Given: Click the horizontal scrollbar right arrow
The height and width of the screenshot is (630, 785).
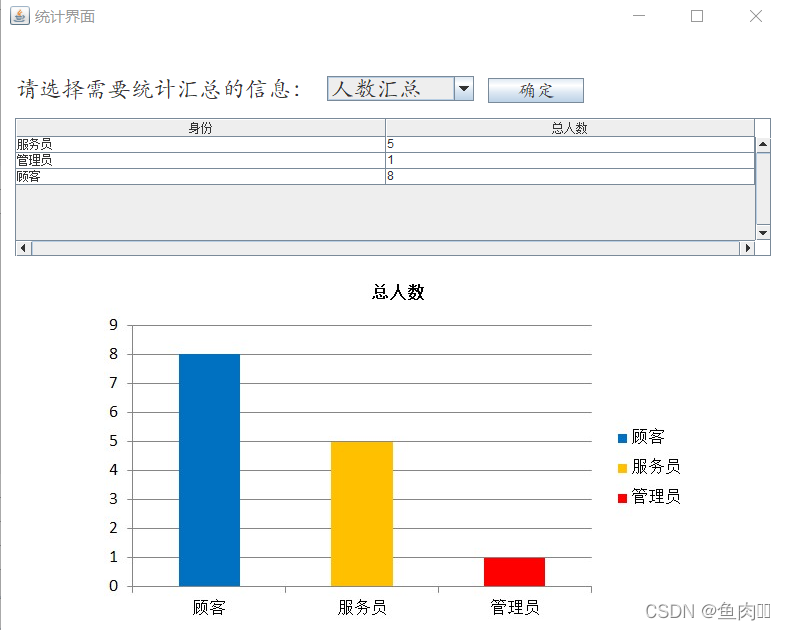Looking at the screenshot, I should click(x=747, y=248).
